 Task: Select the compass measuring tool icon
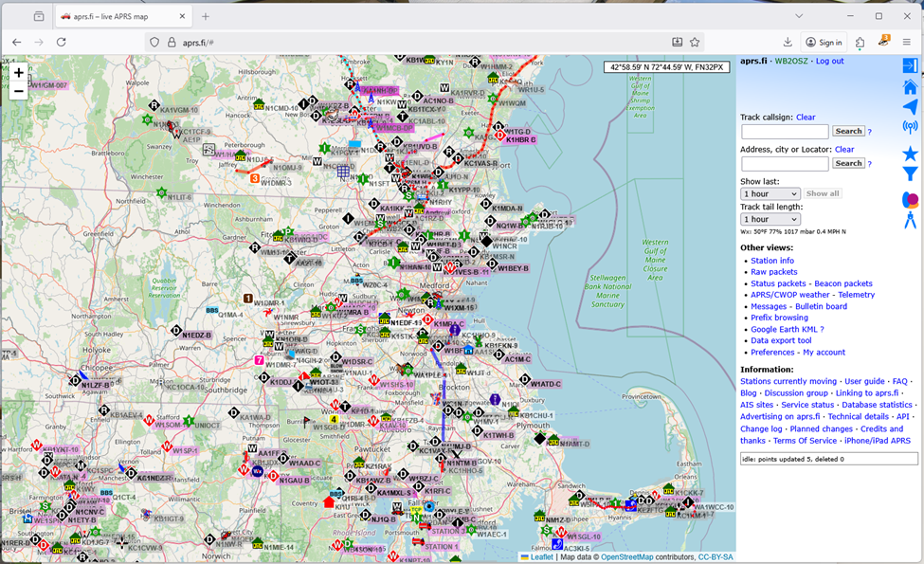(910, 221)
